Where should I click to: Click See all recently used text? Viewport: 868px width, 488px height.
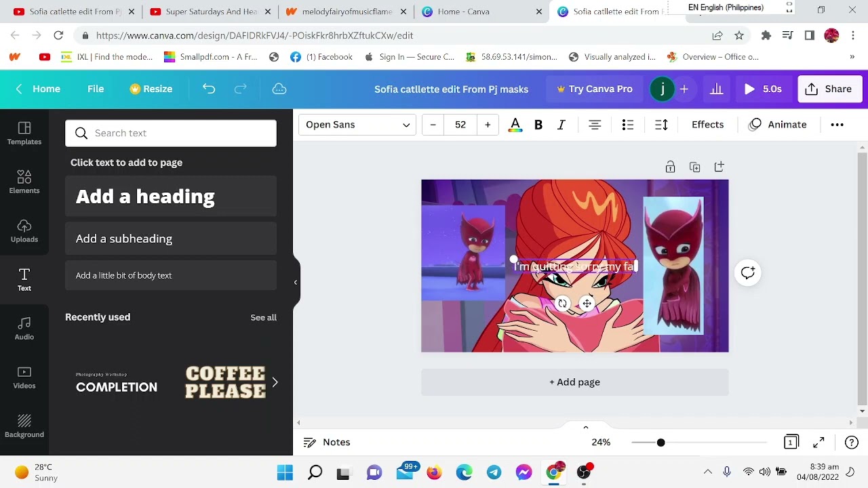pos(263,318)
